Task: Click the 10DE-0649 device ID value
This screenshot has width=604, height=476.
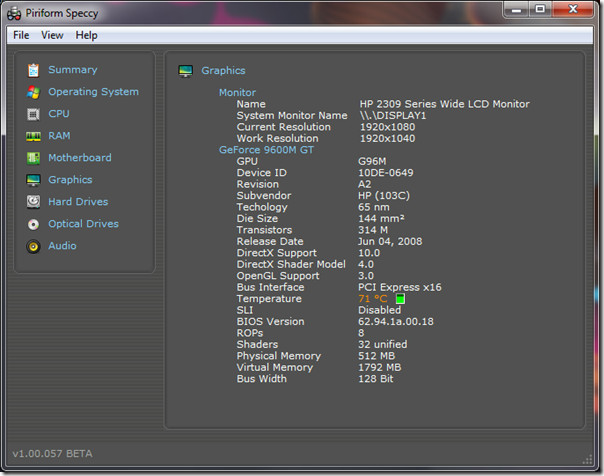Action: click(386, 173)
